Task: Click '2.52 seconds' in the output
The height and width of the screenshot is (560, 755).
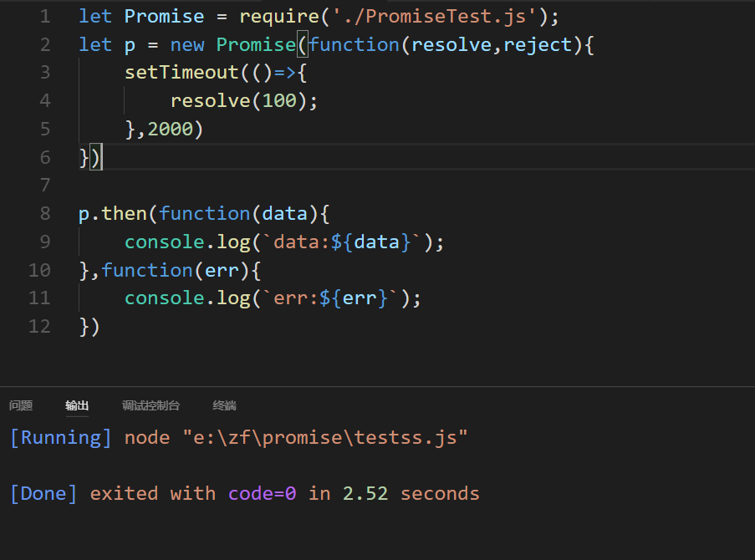Action: pos(411,494)
